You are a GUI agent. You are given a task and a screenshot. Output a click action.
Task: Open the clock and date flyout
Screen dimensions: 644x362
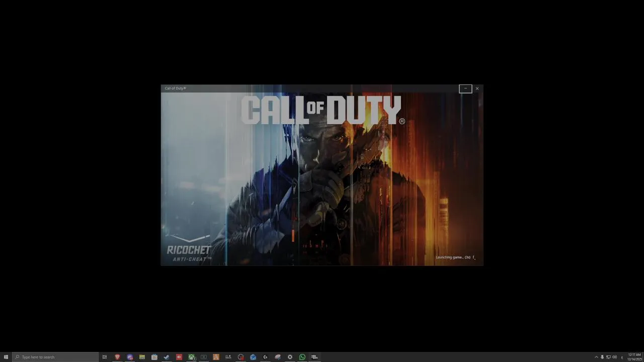click(x=634, y=357)
